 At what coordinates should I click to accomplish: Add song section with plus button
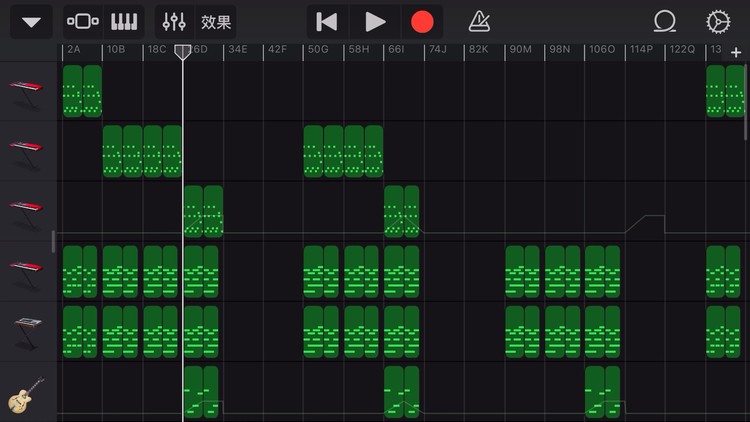[x=736, y=52]
